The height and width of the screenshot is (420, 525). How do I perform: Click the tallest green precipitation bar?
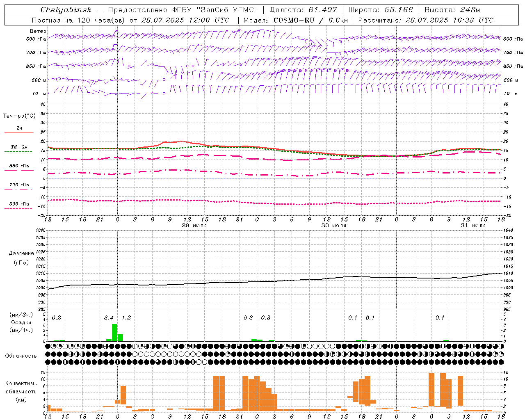[x=114, y=333]
